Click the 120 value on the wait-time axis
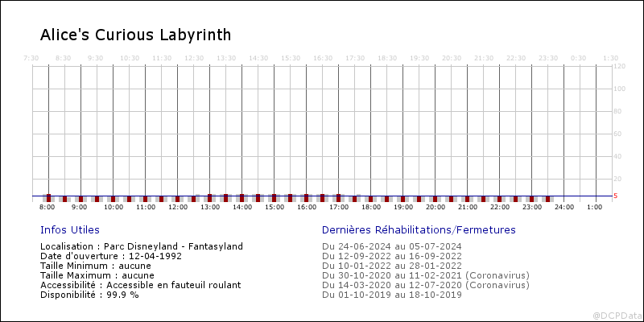644x322 pixels. [x=619, y=66]
